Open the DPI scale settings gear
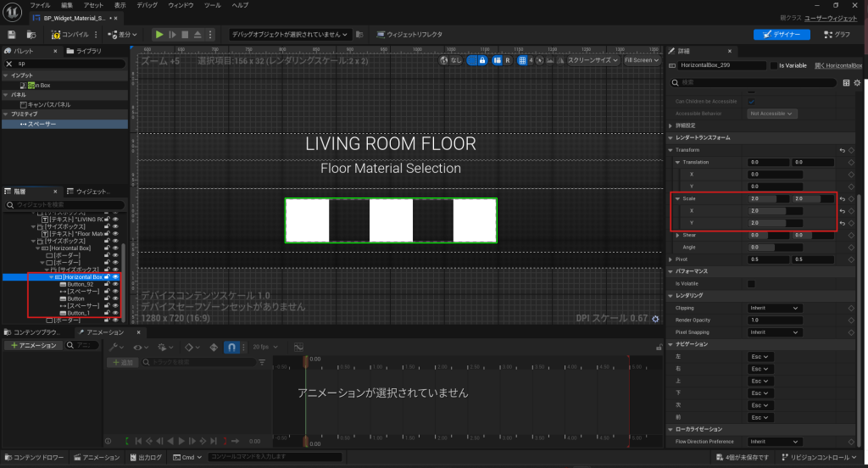Viewport: 868px width, 468px height. 654,319
